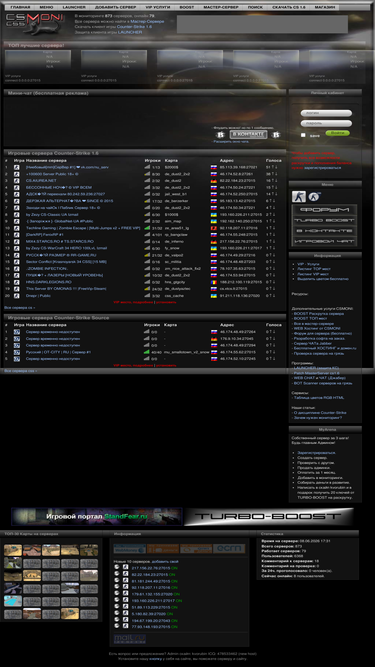Open the ДОБАВИТЬ СЕРВЕР menu item
The image size is (375, 667).
pos(115,7)
